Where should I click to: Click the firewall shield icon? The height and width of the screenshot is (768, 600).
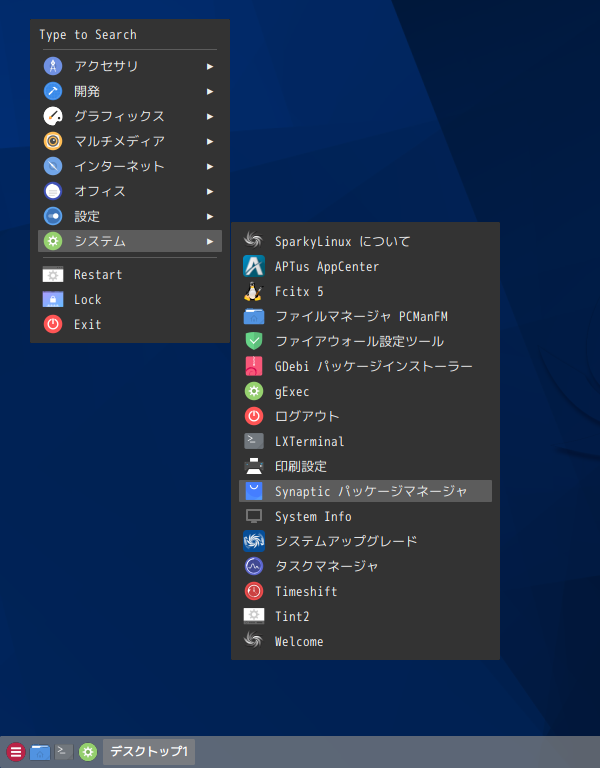tap(254, 341)
